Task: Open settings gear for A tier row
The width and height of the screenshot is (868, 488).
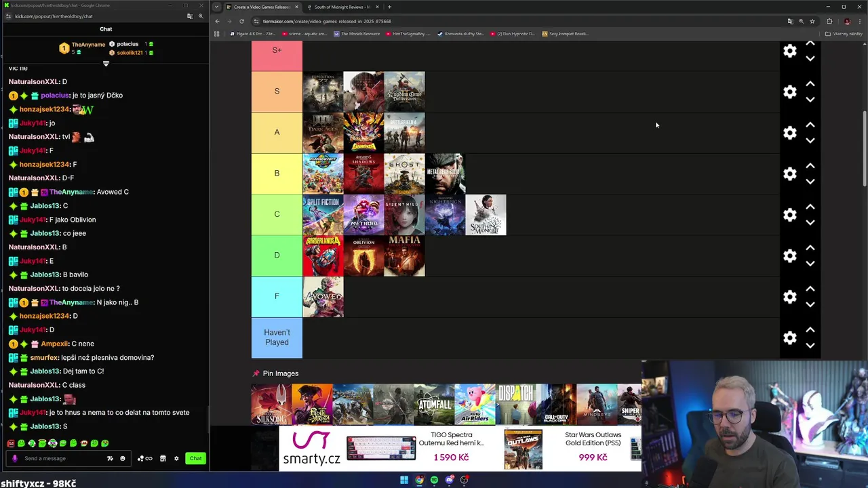Action: tap(790, 133)
